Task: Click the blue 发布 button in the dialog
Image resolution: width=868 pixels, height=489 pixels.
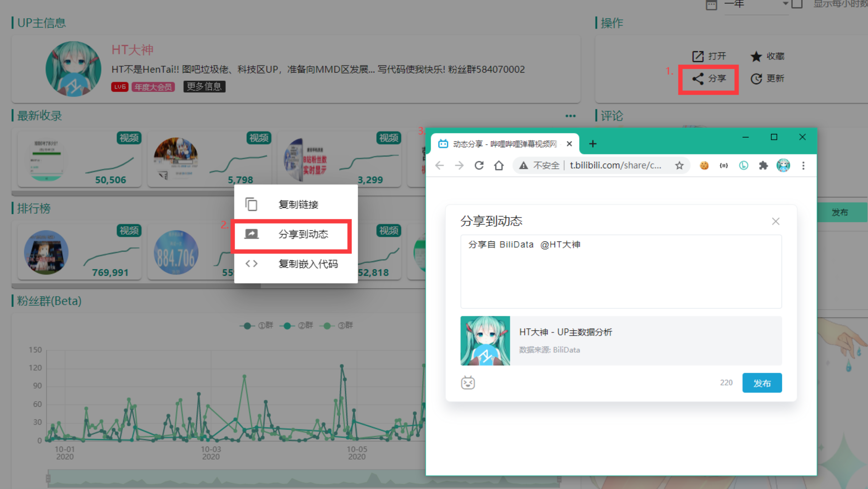Action: click(762, 383)
